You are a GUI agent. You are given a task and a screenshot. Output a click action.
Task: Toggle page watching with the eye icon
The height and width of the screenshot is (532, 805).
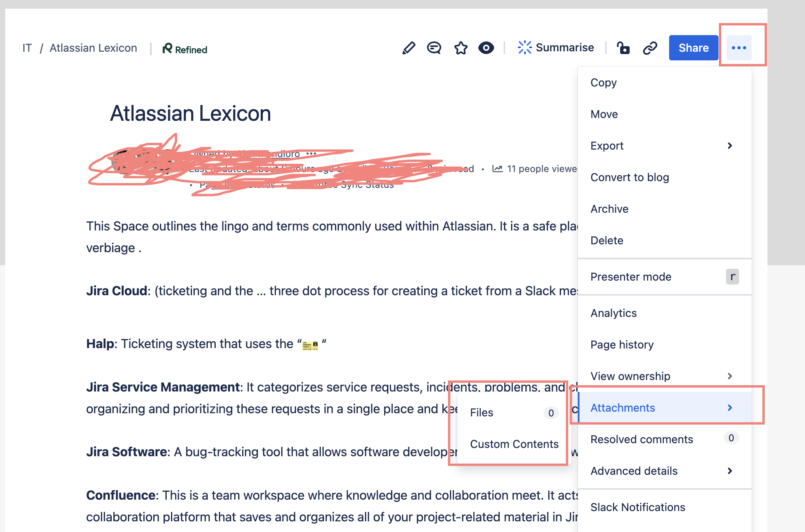pyautogui.click(x=486, y=48)
